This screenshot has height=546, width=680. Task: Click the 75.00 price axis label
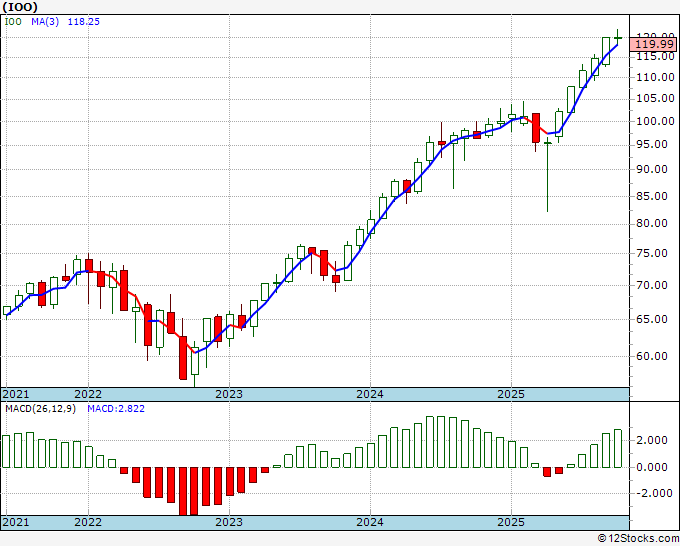(x=652, y=253)
